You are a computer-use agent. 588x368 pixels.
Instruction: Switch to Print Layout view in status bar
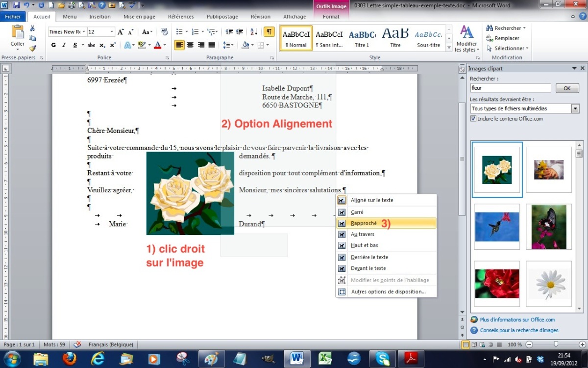[465, 344]
